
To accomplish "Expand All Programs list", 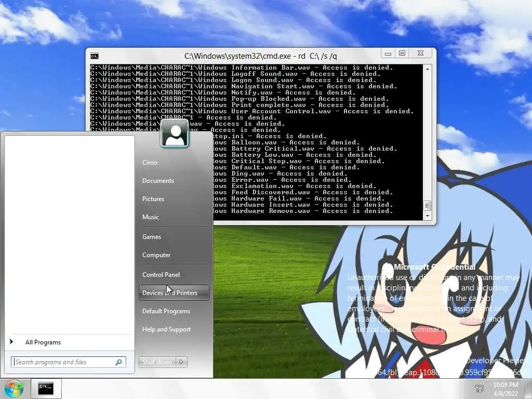I will [x=69, y=342].
